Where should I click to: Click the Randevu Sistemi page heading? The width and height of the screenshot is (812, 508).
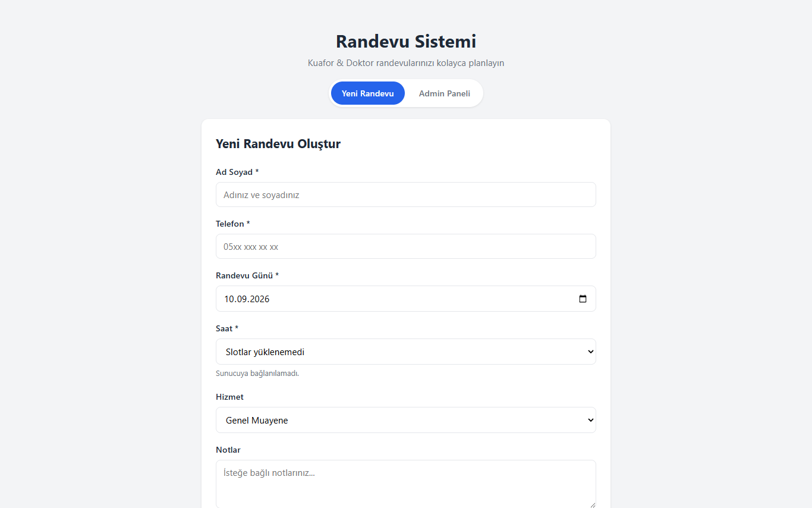tap(406, 42)
